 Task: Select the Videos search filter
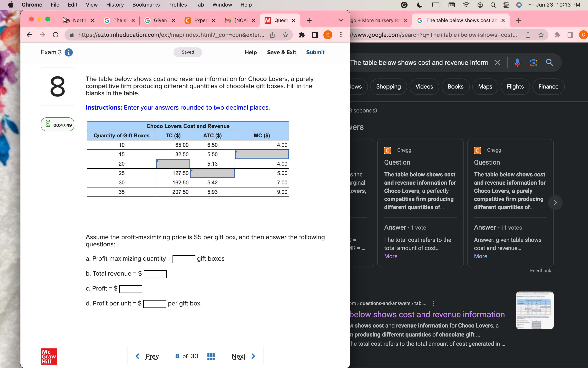coord(424,87)
